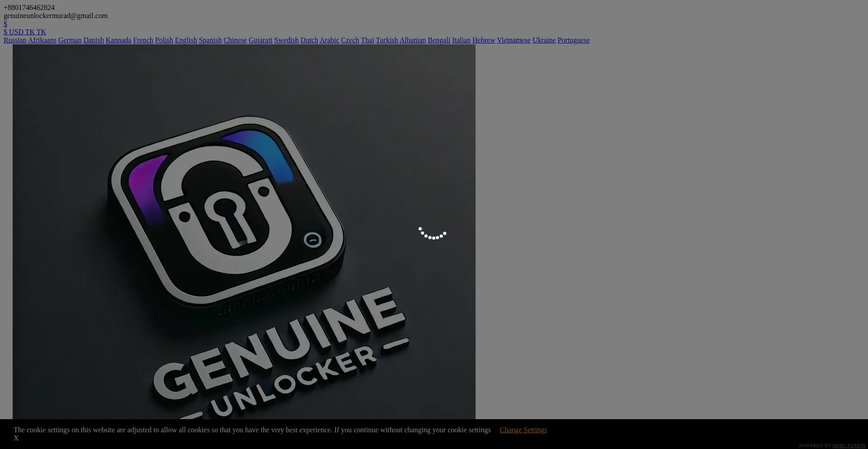Click email genuineunlockermurad@gmail.com
The image size is (868, 449).
tap(56, 16)
